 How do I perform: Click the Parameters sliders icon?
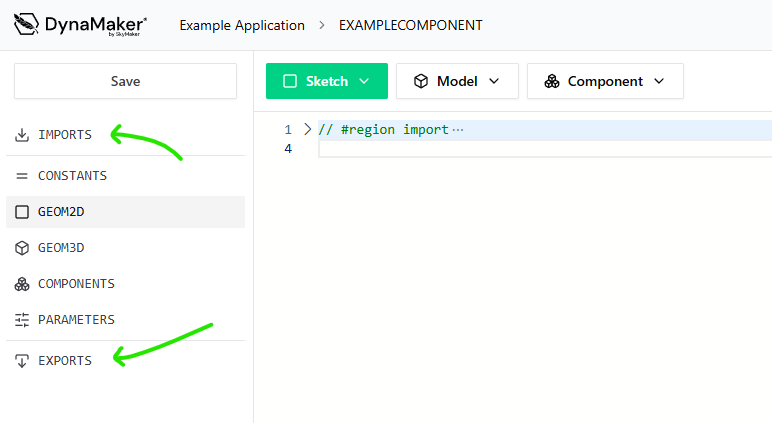click(x=22, y=320)
